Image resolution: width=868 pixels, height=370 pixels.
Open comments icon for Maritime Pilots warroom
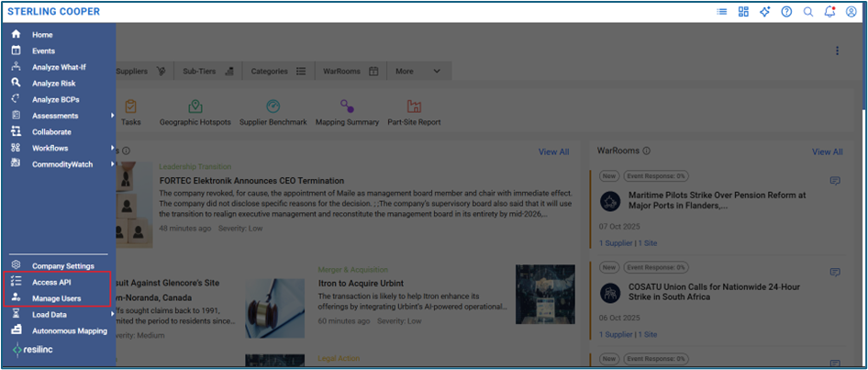pos(835,181)
